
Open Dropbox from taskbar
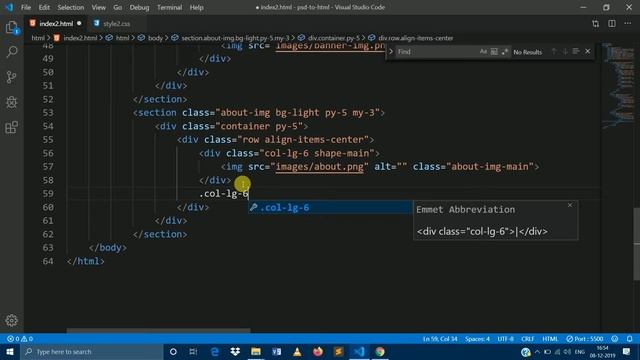point(235,351)
